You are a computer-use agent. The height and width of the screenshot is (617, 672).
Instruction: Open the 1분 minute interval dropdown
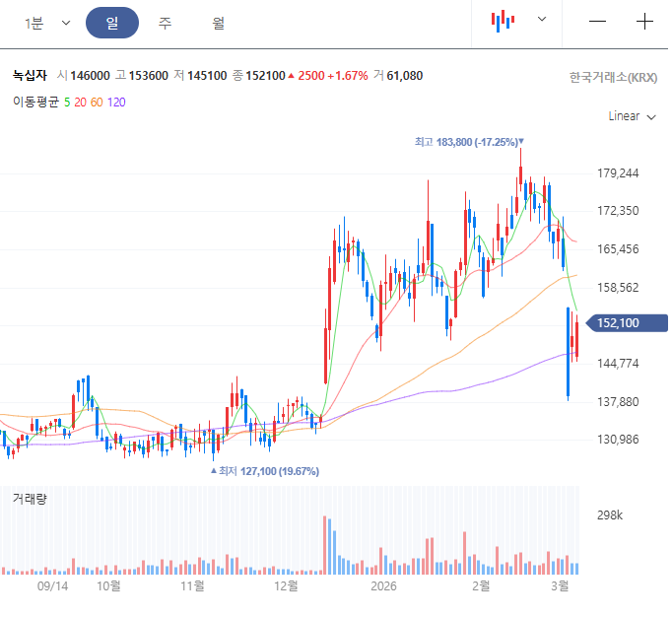coord(47,23)
